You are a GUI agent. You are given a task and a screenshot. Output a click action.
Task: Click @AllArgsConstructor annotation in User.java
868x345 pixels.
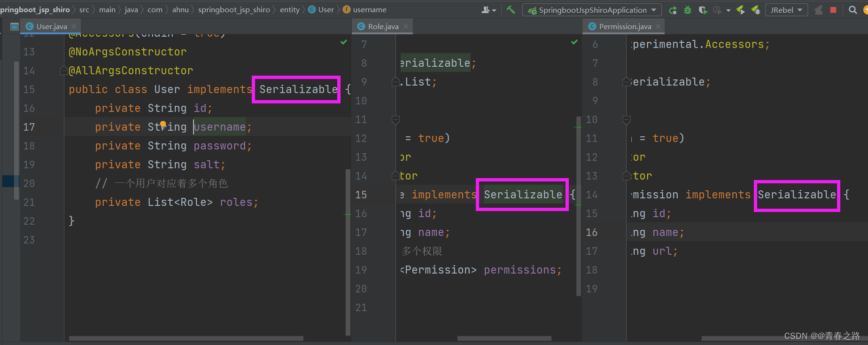(131, 71)
